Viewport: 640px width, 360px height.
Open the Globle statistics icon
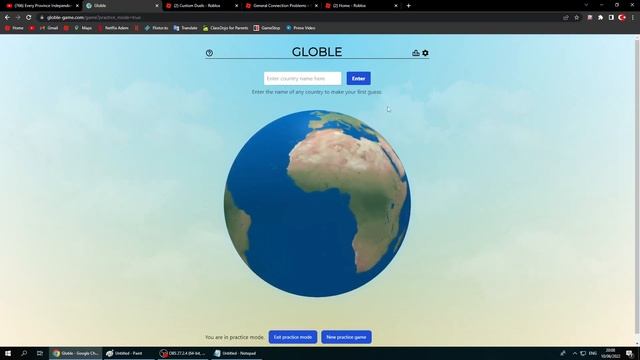point(416,53)
